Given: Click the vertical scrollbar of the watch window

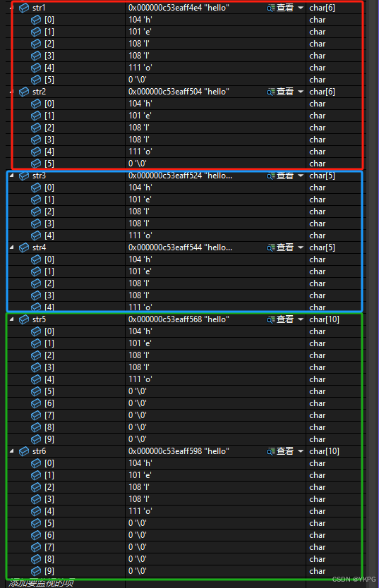Looking at the screenshot, I should pos(373,294).
